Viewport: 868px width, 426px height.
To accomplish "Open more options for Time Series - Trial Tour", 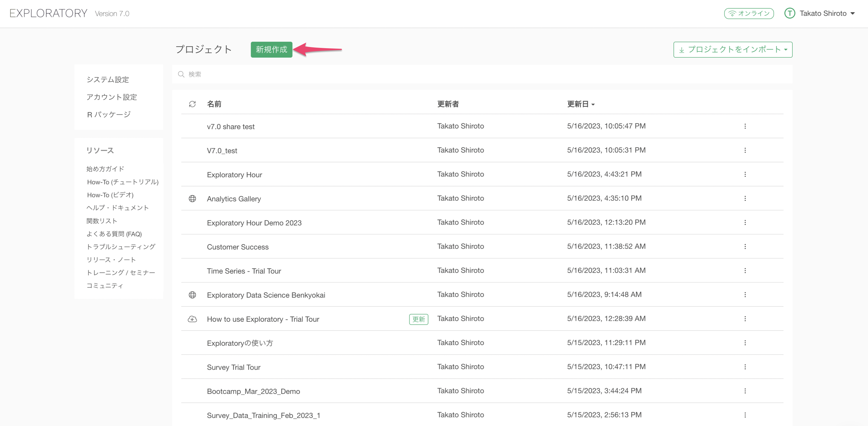I will (x=745, y=270).
